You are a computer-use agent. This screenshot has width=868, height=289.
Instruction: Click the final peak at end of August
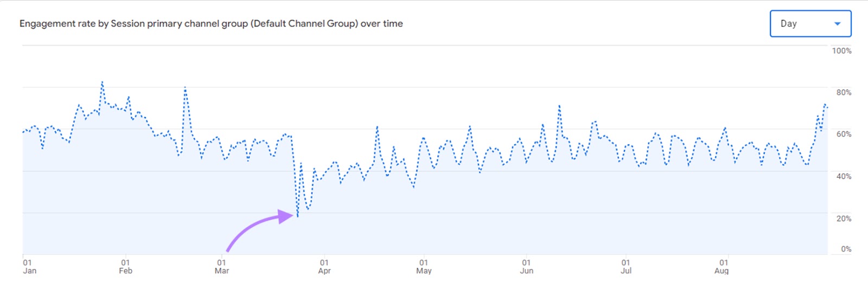point(825,105)
